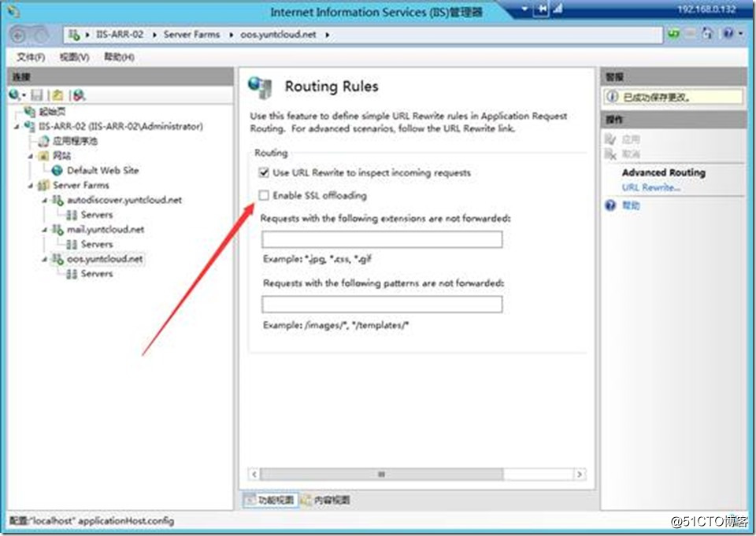The width and height of the screenshot is (756, 536).
Task: Click IIS-ARR-02 in the address breadcrumb
Action: pos(119,34)
